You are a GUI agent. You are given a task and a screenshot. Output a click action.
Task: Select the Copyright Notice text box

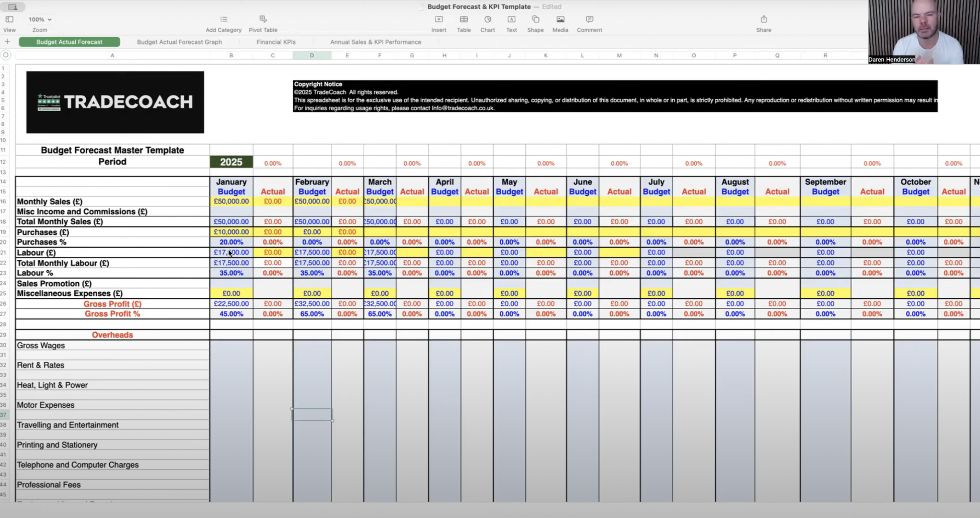(x=615, y=96)
